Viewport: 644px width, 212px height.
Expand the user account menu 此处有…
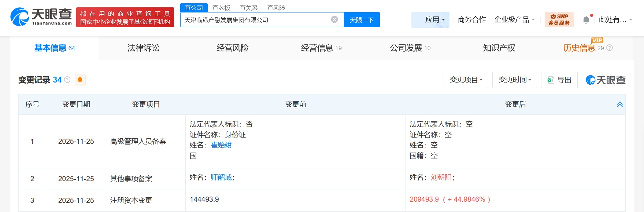coord(615,20)
